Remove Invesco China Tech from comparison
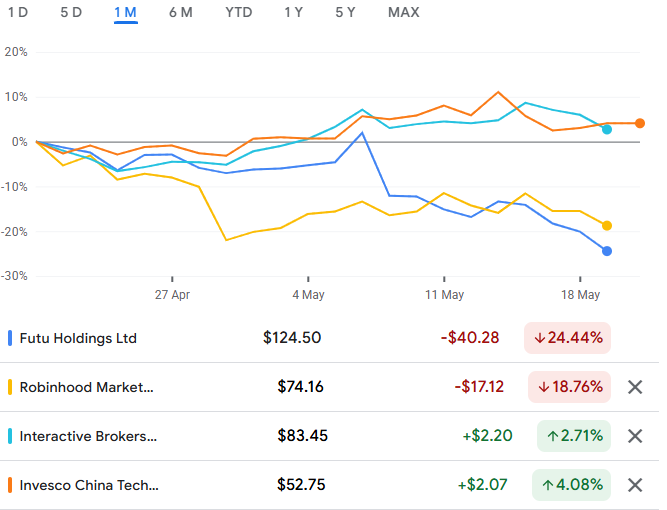 (635, 485)
